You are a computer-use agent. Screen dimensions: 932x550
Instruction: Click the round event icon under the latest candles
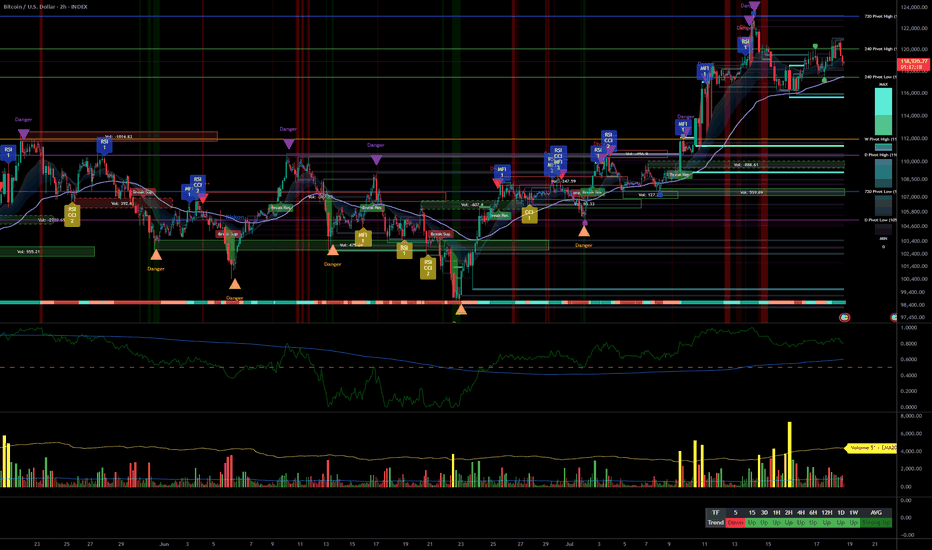click(x=844, y=318)
